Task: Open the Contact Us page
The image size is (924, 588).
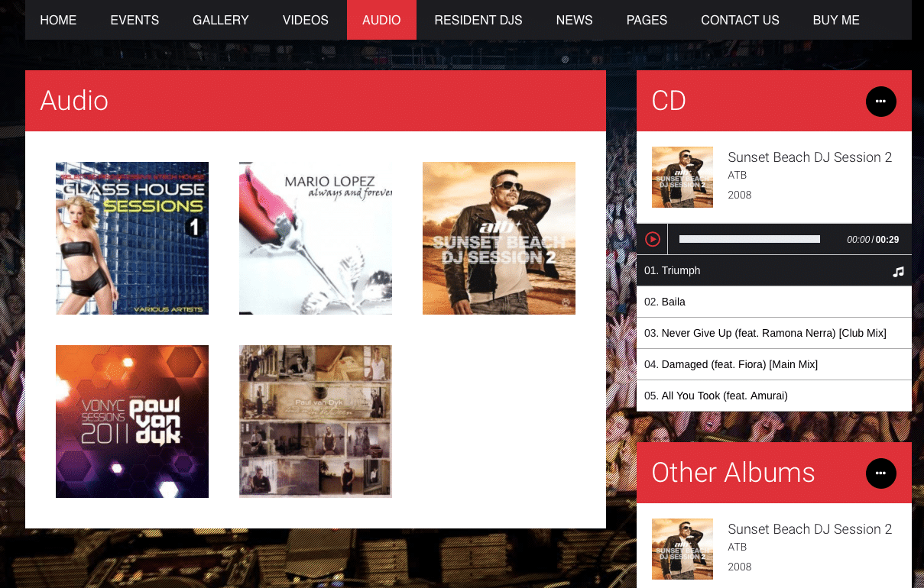Action: (x=740, y=20)
